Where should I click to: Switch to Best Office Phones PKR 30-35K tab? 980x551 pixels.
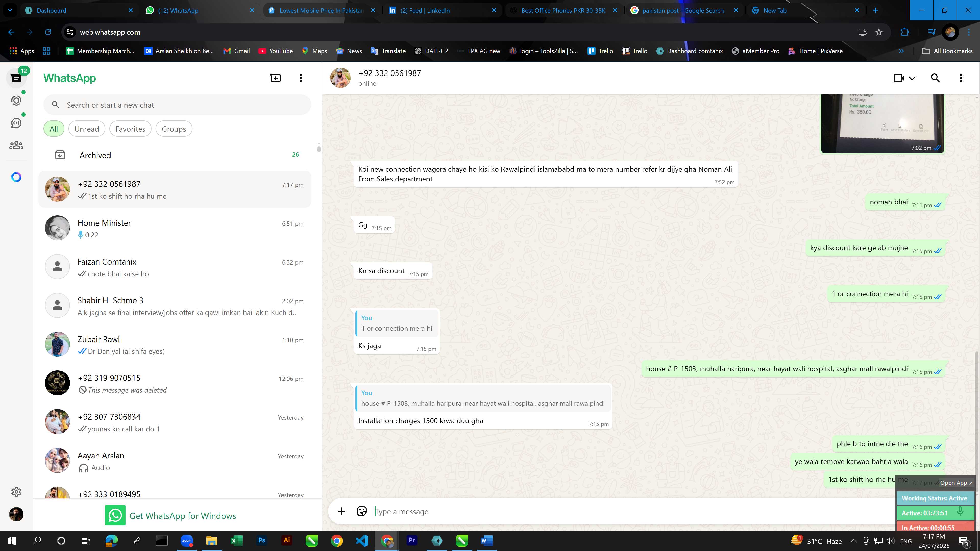(x=564, y=10)
